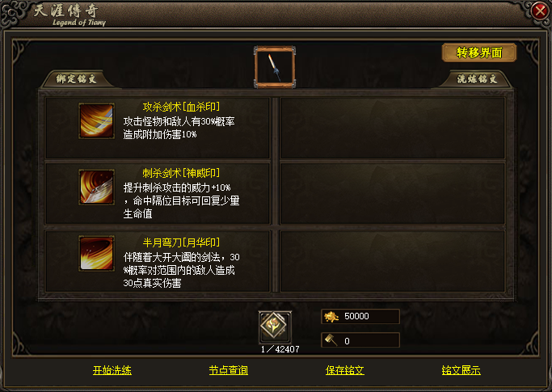Viewport: 552px width, 392px height.
Task: Click the refining material item slot icon
Action: [x=275, y=327]
